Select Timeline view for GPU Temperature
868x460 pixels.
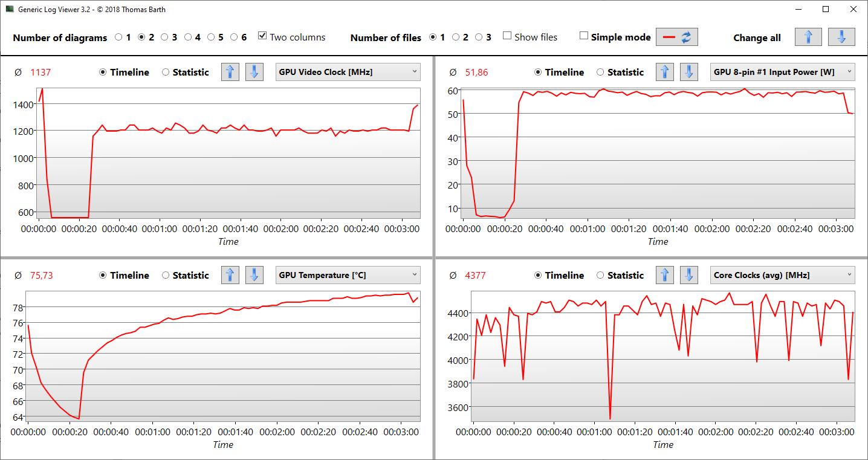[103, 275]
